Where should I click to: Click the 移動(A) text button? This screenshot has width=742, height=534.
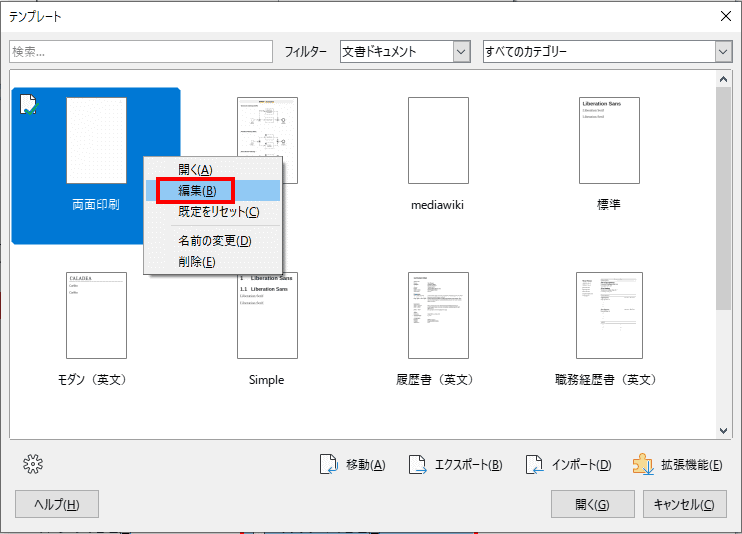click(x=365, y=465)
